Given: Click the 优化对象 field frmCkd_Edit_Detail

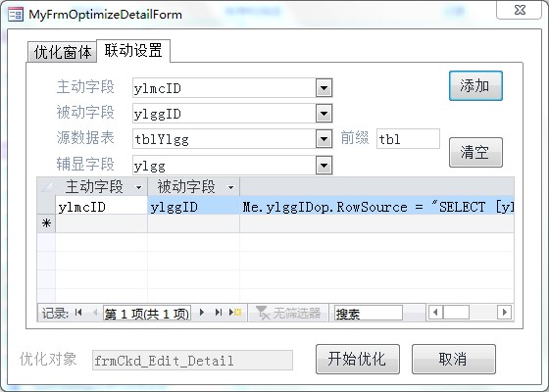Looking at the screenshot, I should point(192,361).
